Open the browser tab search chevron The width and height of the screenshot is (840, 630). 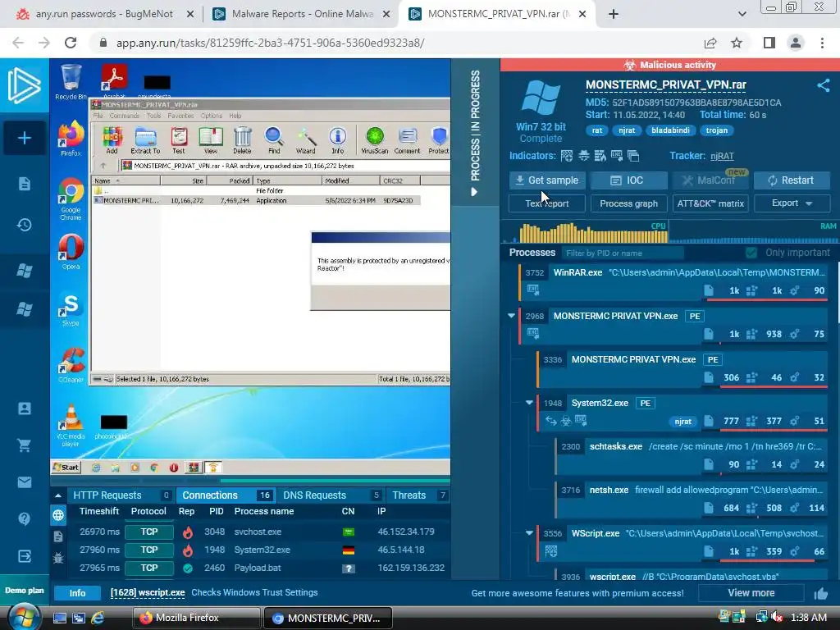(742, 14)
